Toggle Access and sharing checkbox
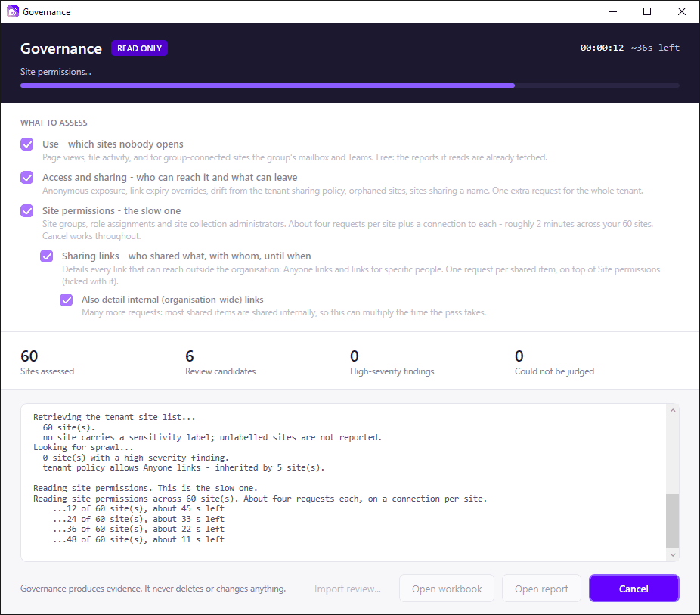This screenshot has width=700, height=615. tap(26, 177)
